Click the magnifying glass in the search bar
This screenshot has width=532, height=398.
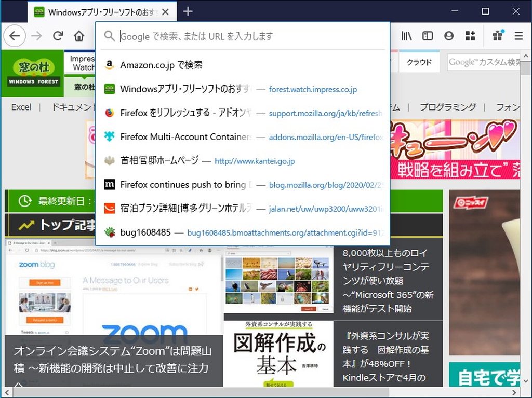109,36
